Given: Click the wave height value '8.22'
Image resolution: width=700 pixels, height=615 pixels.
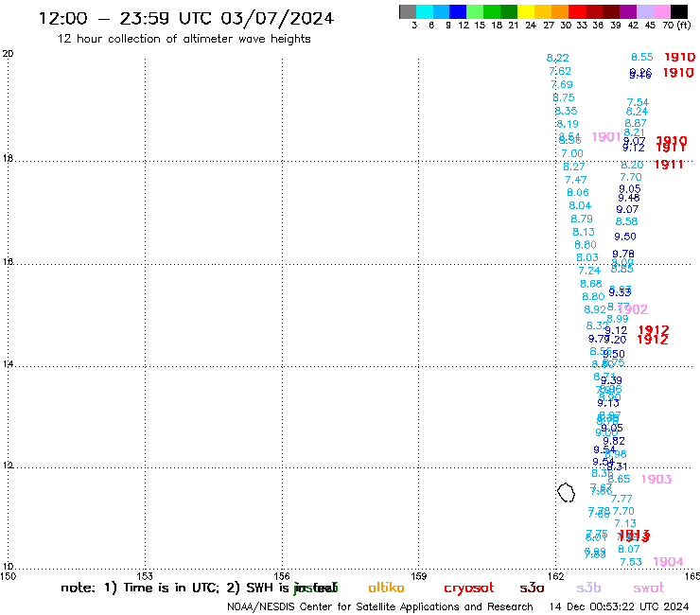Looking at the screenshot, I should [557, 58].
